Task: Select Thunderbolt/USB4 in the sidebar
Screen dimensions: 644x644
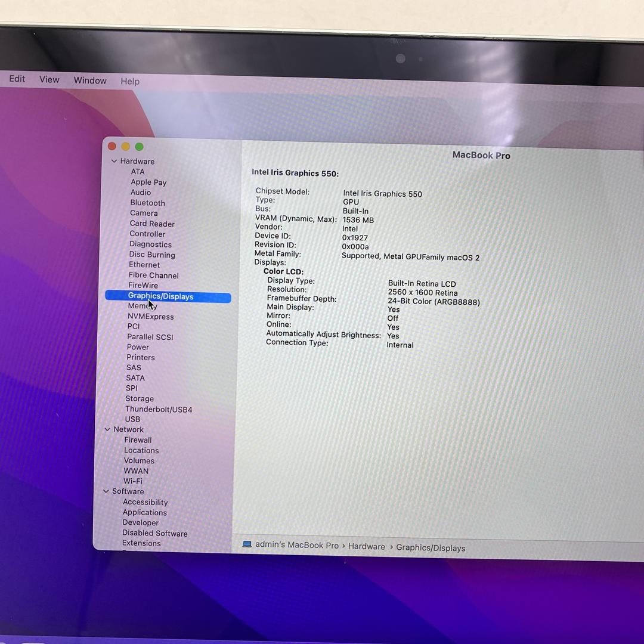Action: (159, 410)
